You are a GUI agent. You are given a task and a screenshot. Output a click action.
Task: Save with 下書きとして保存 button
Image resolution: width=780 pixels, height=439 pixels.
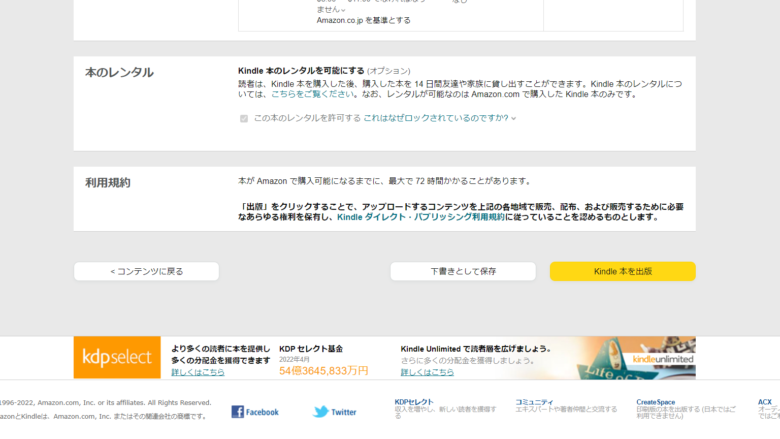463,271
